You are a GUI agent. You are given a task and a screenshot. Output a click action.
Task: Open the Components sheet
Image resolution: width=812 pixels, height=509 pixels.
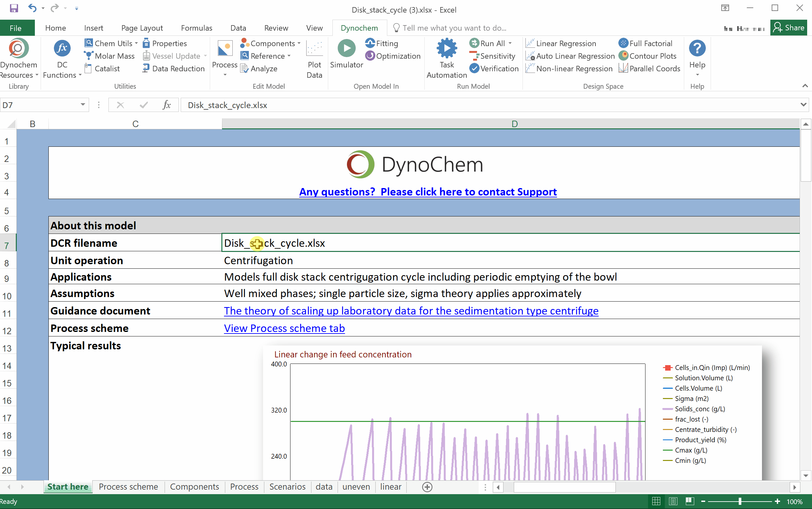click(194, 487)
